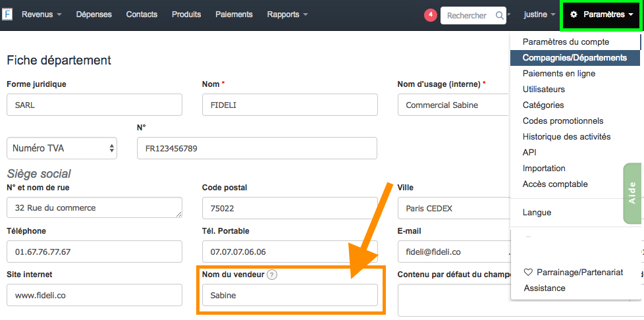644x320 pixels.
Task: Click the help question mark near Nom du vendeur
Action: click(272, 275)
